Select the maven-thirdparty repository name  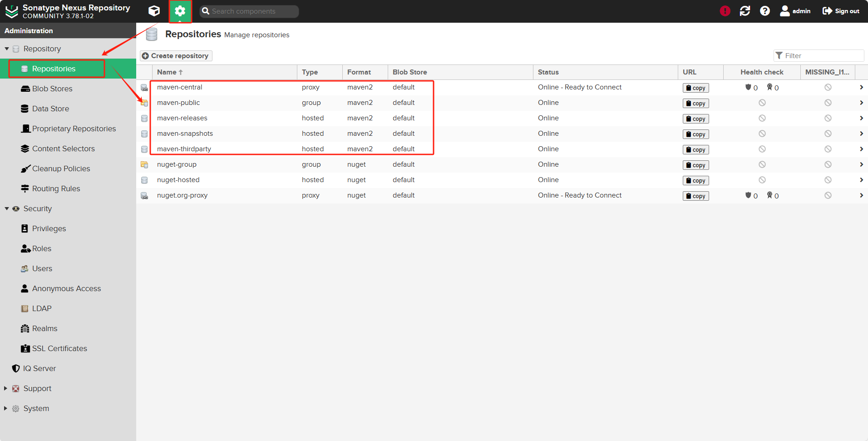point(184,149)
